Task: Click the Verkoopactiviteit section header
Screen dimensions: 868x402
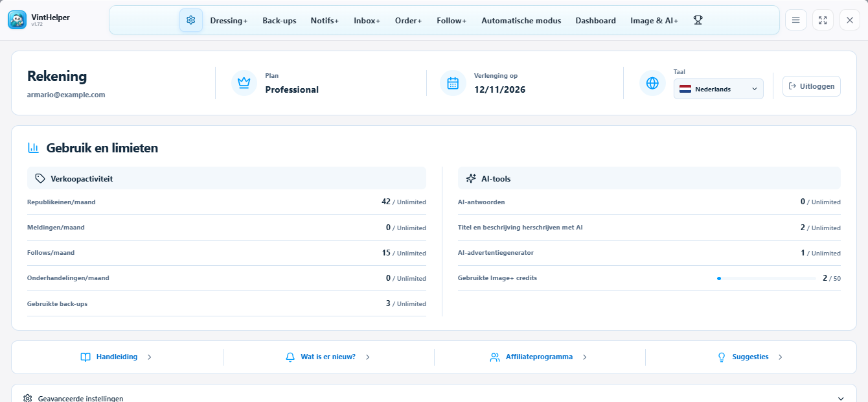Action: (x=227, y=178)
